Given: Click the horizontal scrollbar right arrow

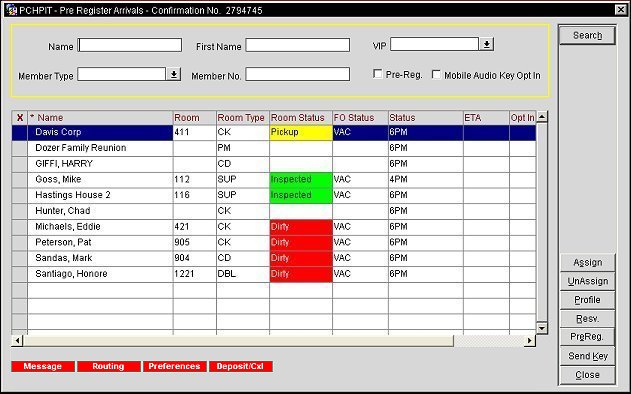Looking at the screenshot, I should [x=530, y=341].
